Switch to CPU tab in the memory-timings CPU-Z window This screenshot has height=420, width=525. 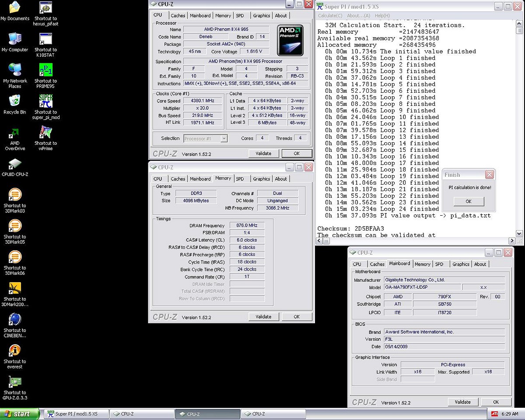click(158, 179)
